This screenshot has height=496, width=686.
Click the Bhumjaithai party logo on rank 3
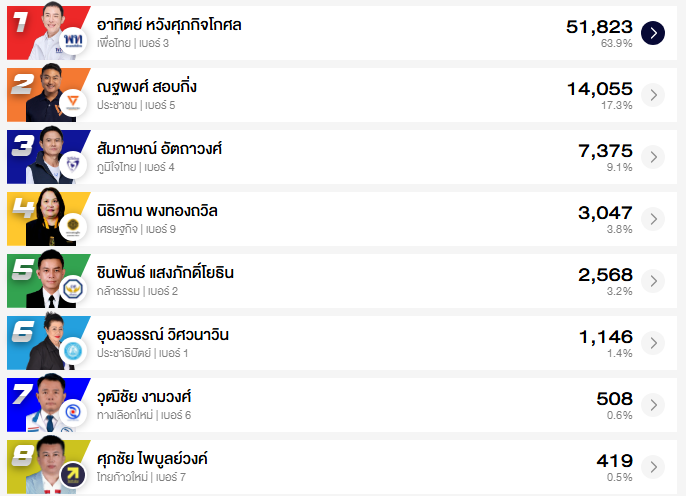pyautogui.click(x=73, y=165)
